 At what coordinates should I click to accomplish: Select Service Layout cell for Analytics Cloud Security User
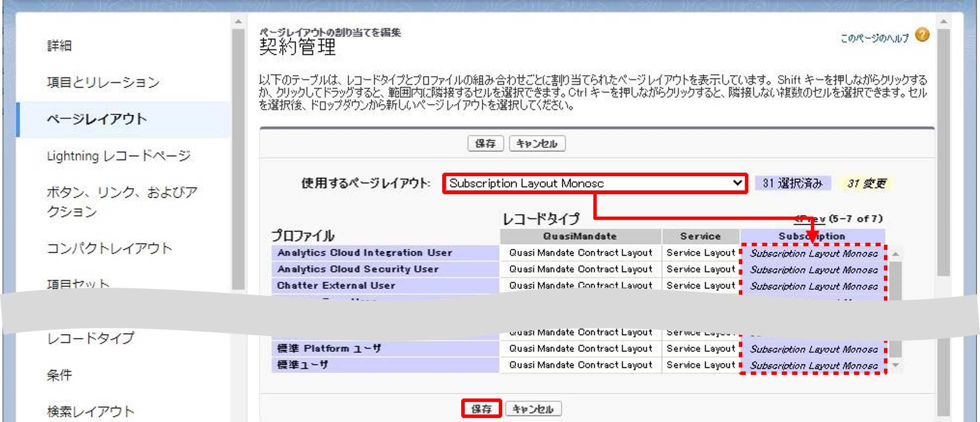tap(701, 269)
